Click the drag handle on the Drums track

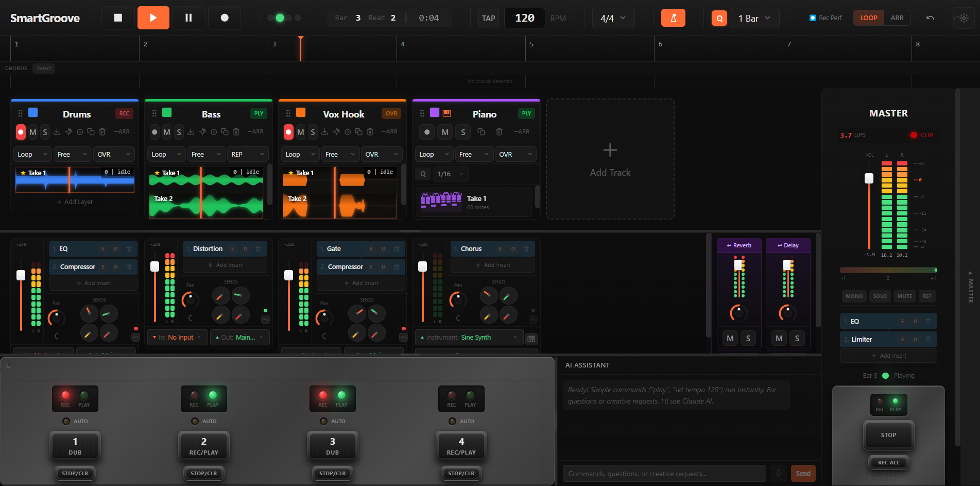(x=21, y=113)
